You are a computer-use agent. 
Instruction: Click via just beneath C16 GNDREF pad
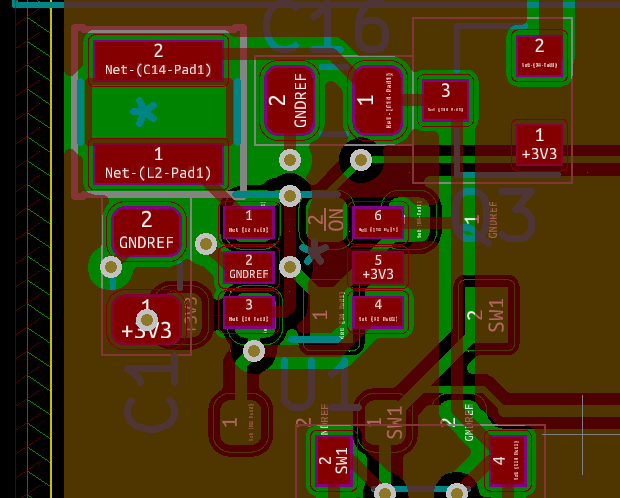[x=290, y=160]
